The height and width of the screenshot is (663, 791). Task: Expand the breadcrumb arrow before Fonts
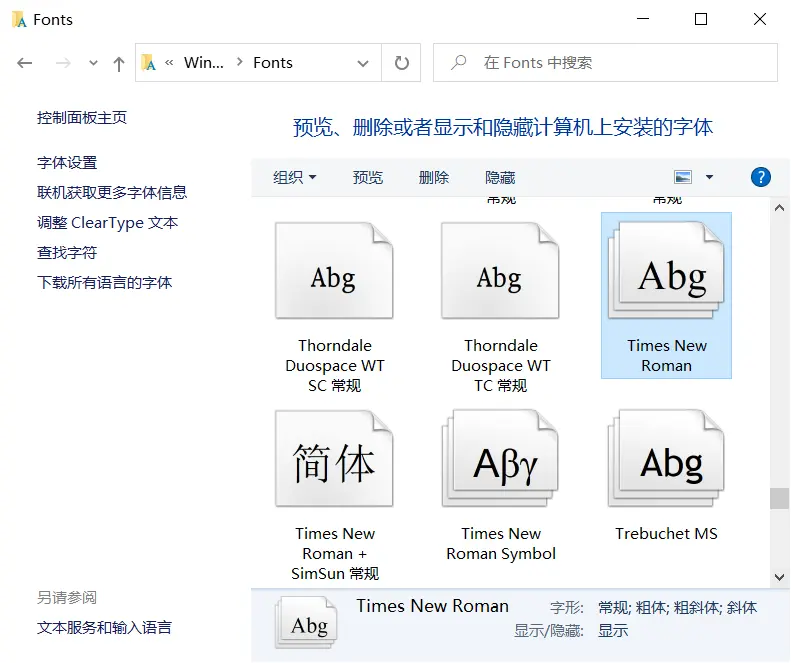pos(240,63)
